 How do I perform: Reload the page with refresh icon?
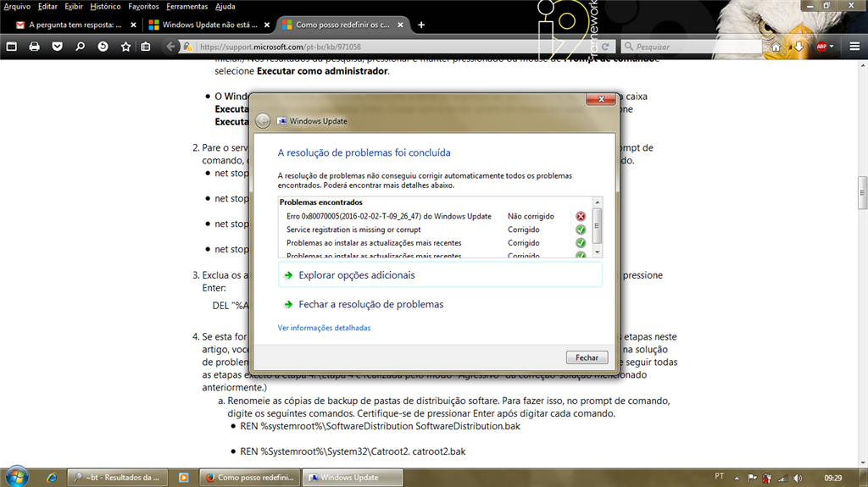(x=605, y=47)
